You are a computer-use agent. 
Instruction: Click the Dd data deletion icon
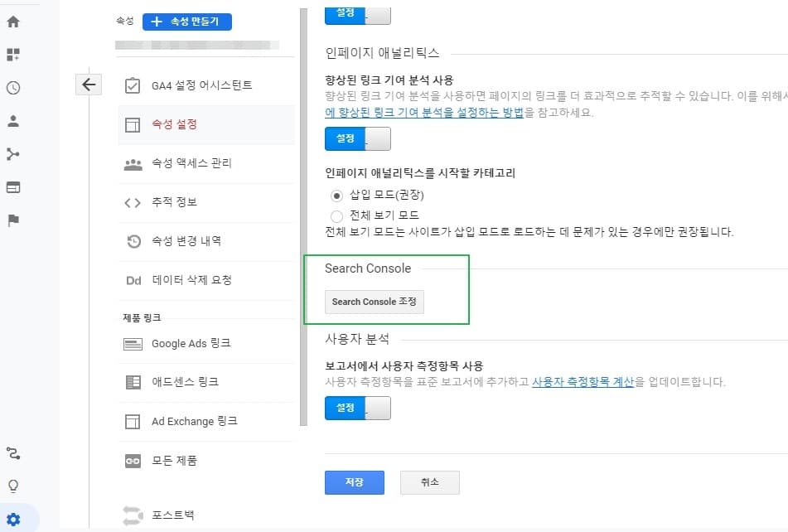(x=133, y=281)
